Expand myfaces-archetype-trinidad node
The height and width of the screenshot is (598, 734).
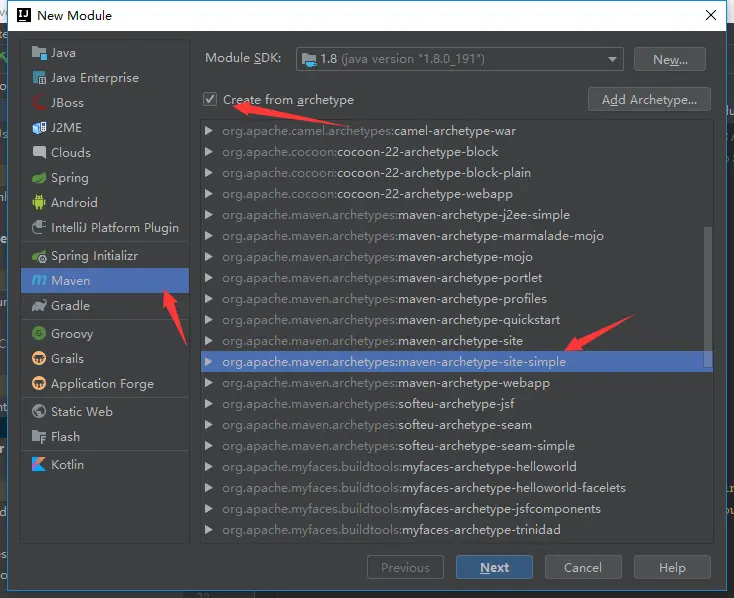coord(209,530)
